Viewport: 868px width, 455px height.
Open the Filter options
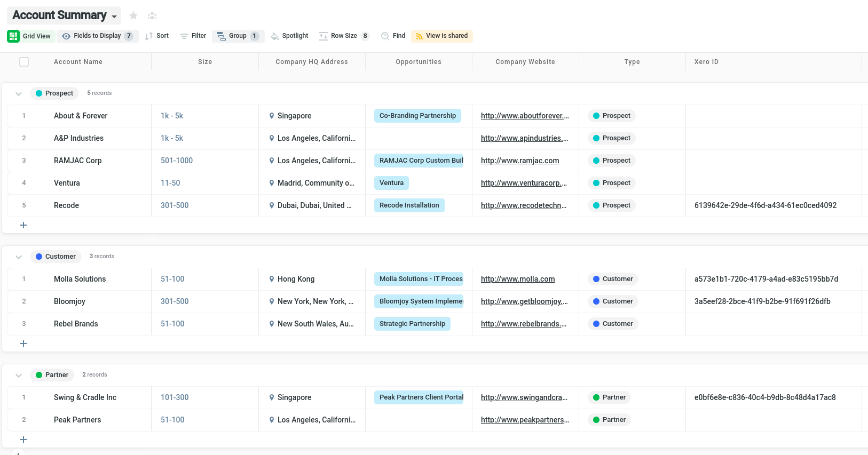click(x=193, y=36)
